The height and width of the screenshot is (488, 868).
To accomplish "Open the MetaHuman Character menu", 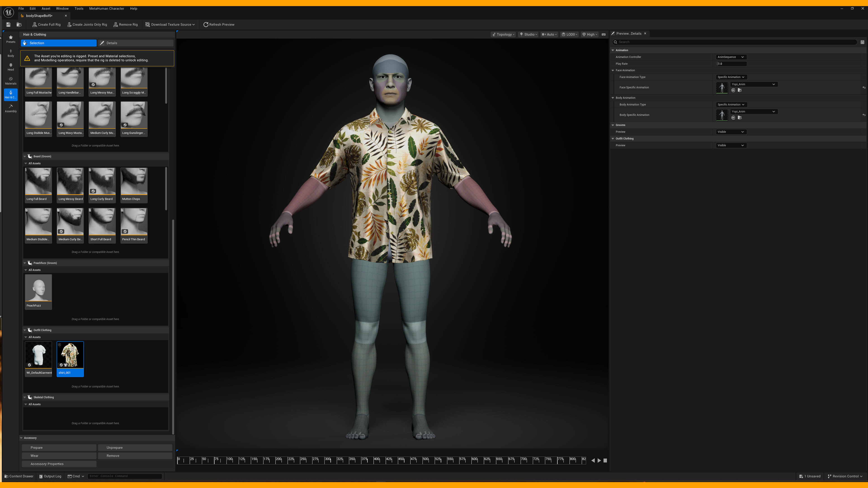I will [106, 8].
